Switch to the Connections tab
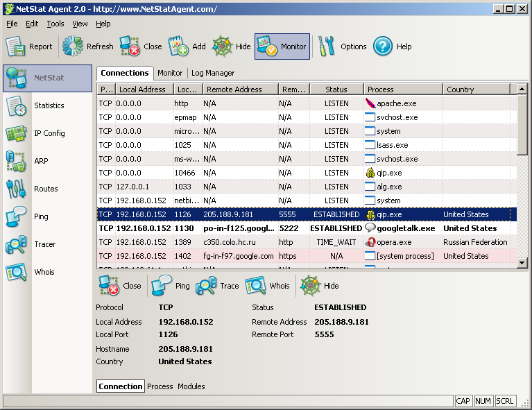The image size is (532, 410). point(125,73)
